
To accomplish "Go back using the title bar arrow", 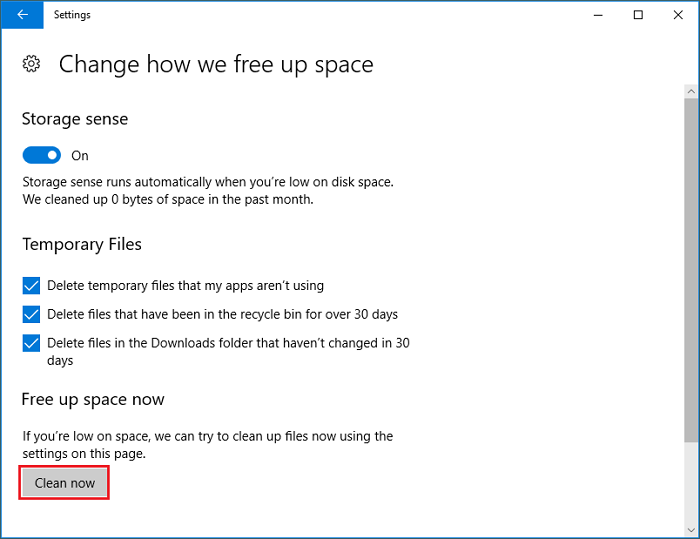I will click(22, 15).
